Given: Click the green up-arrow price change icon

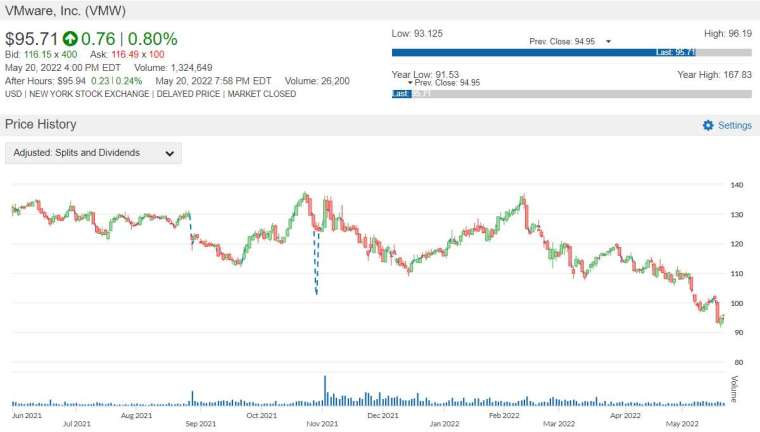Looking at the screenshot, I should click(x=70, y=38).
